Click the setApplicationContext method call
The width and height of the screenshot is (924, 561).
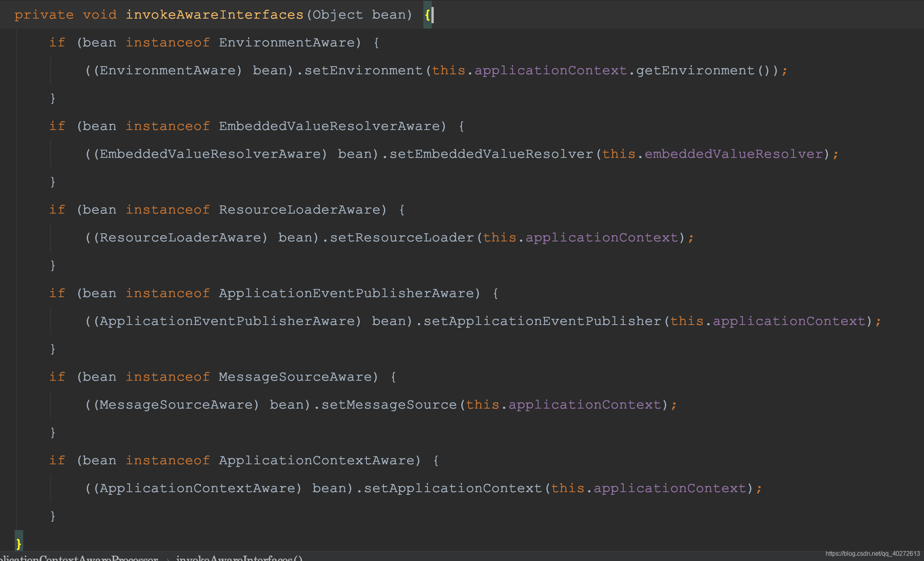pyautogui.click(x=453, y=488)
